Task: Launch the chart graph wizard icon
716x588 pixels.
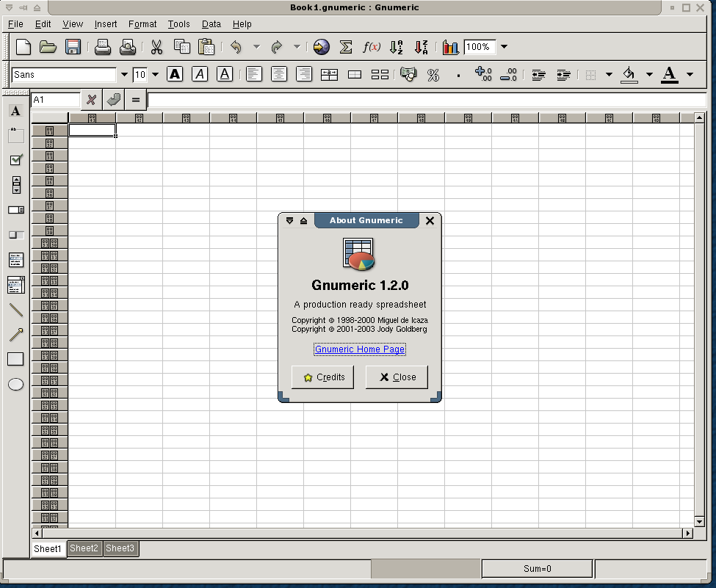Action: click(x=450, y=48)
